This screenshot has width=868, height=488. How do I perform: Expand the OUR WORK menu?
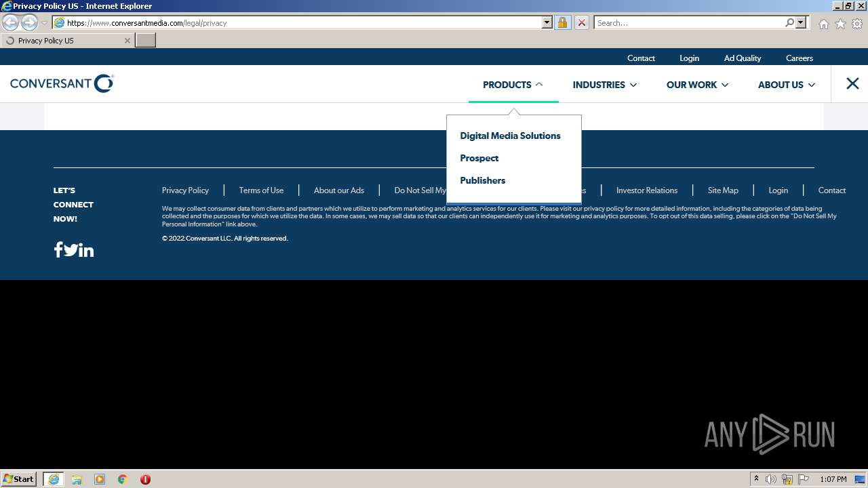tap(697, 85)
